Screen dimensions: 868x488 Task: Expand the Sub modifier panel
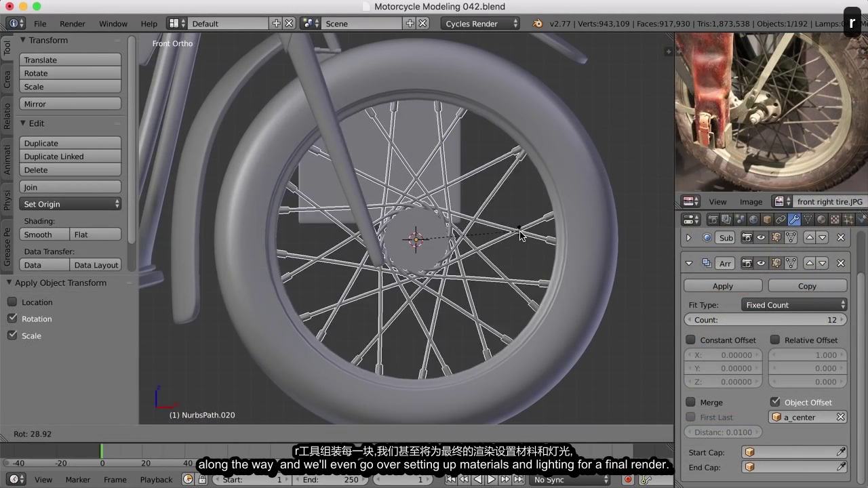(x=688, y=237)
